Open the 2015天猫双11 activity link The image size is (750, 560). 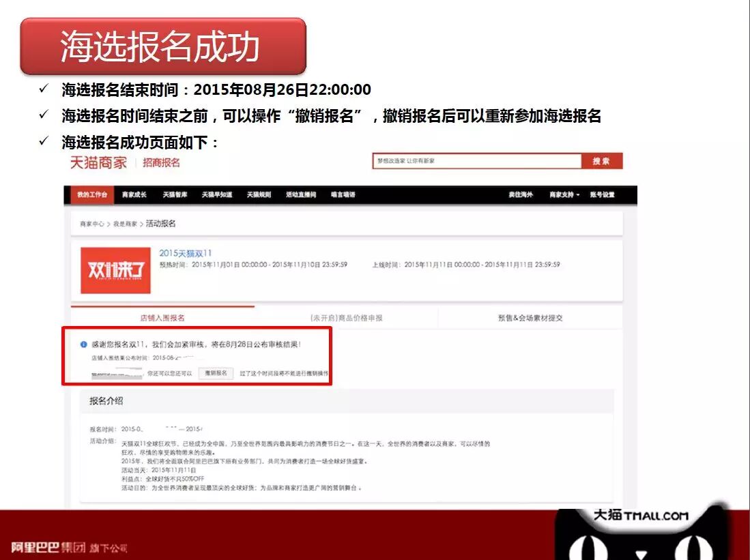(185, 253)
